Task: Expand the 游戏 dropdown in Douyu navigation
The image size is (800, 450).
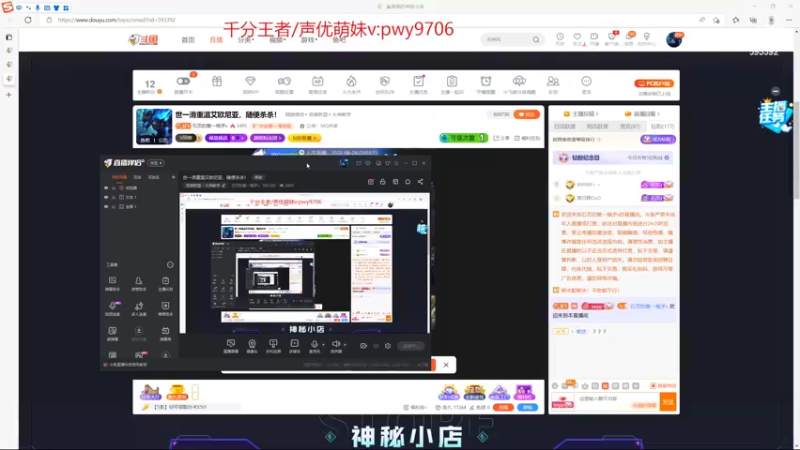Action: (x=309, y=40)
